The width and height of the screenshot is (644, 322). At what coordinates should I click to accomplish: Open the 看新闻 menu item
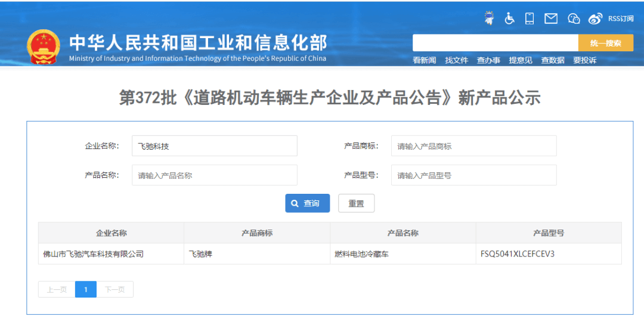point(424,60)
